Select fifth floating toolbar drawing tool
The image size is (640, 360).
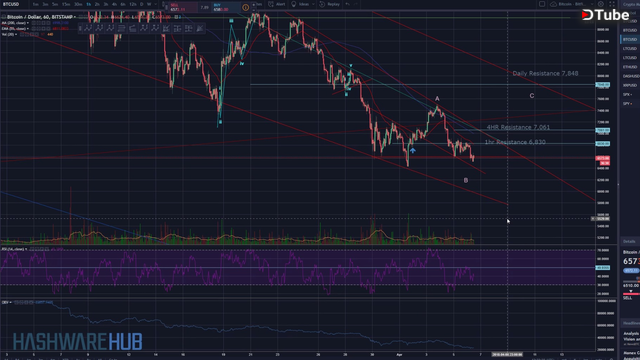(132, 28)
